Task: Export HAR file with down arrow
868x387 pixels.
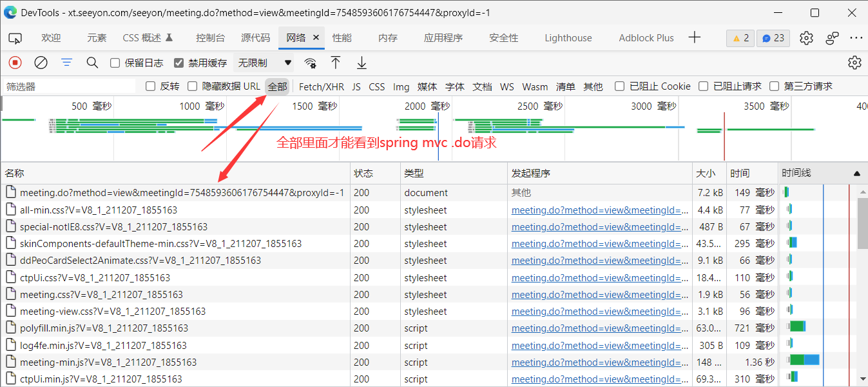Action: point(362,63)
